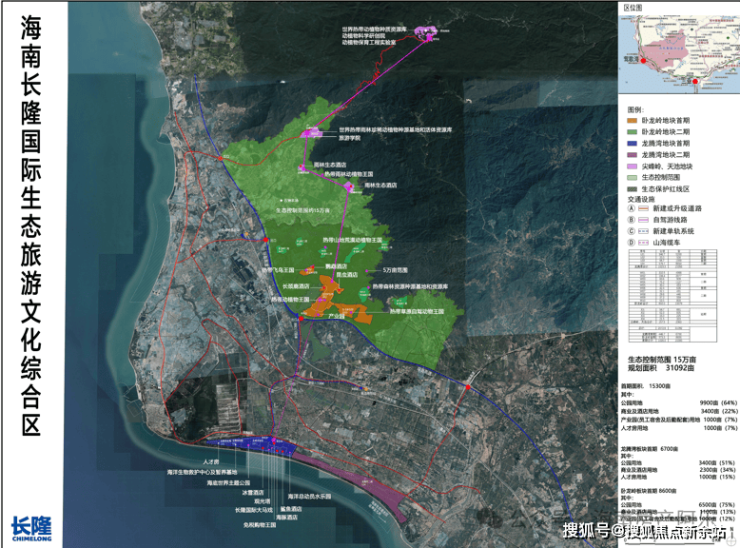Click the land-use data table under the legend

[x=673, y=296]
